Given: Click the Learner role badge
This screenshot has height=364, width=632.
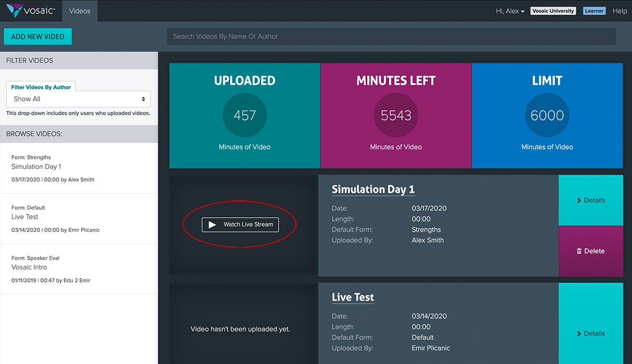Looking at the screenshot, I should 594,11.
